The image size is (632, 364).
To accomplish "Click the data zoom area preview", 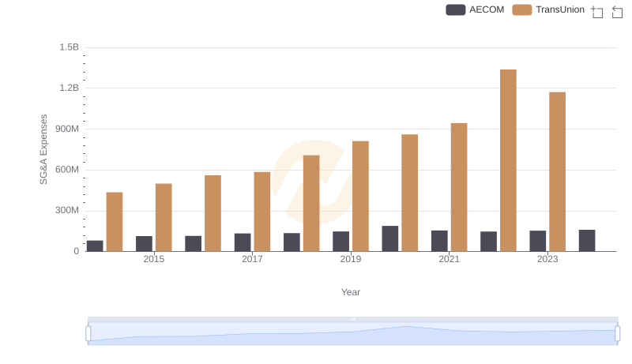I will point(352,334).
